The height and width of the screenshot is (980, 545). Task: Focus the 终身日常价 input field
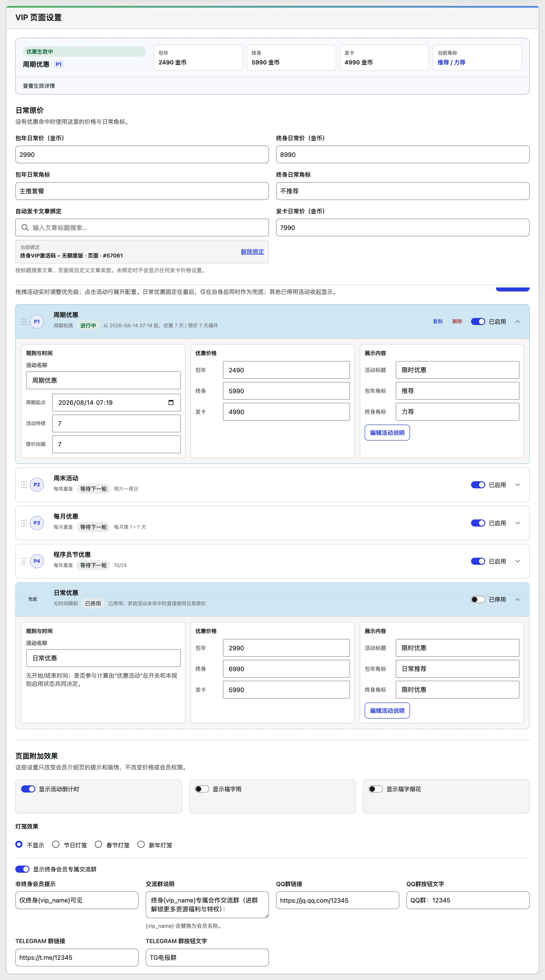(403, 154)
